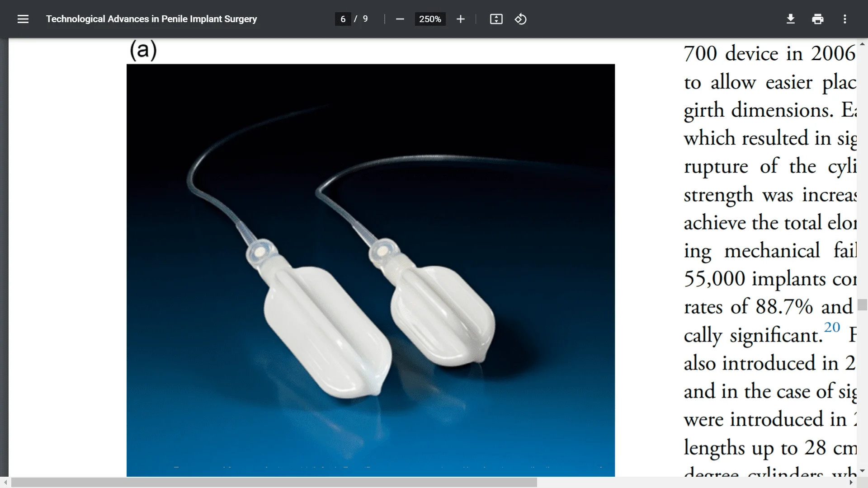Click the text 'lengths up to 28 cm'
This screenshot has height=488, width=868.
[x=770, y=448]
